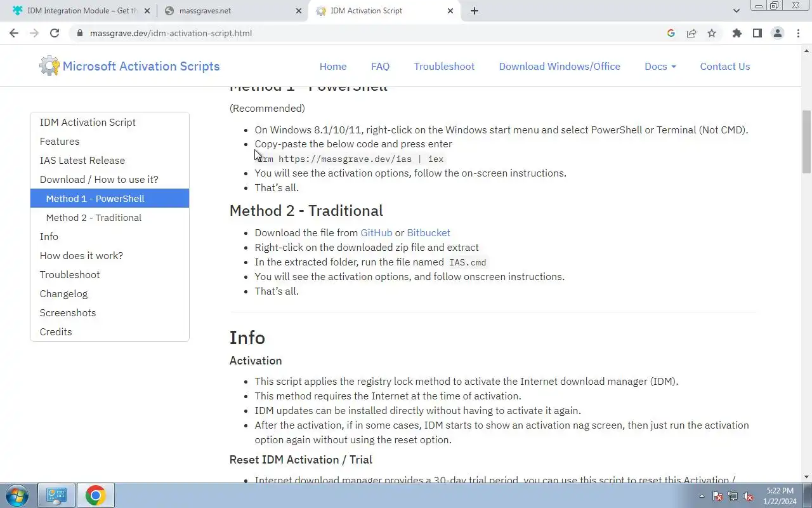
Task: Close the IDM Activation Script tab
Action: point(450,11)
